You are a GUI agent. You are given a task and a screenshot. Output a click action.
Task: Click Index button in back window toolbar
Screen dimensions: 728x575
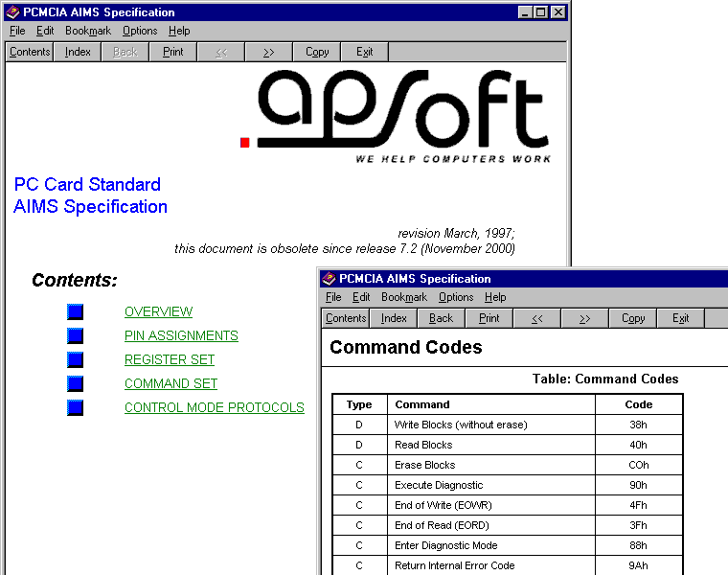tap(78, 52)
